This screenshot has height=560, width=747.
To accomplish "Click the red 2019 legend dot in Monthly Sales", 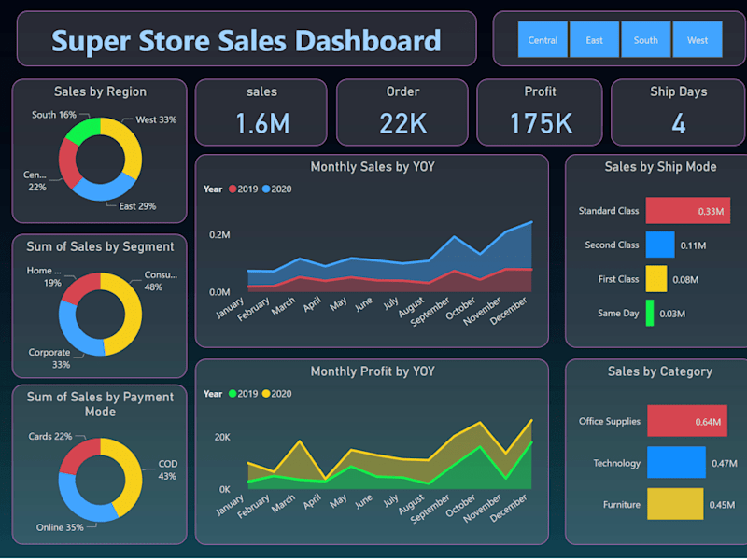I will point(233,189).
